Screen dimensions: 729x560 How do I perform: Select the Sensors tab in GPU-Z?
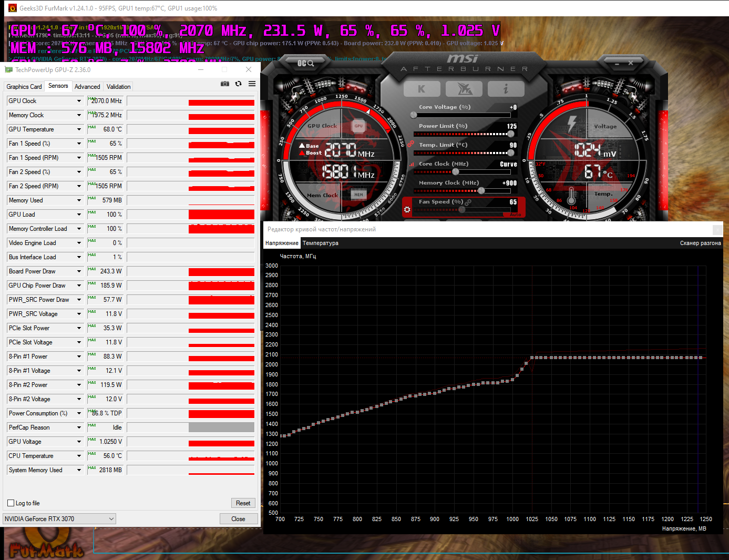(58, 86)
